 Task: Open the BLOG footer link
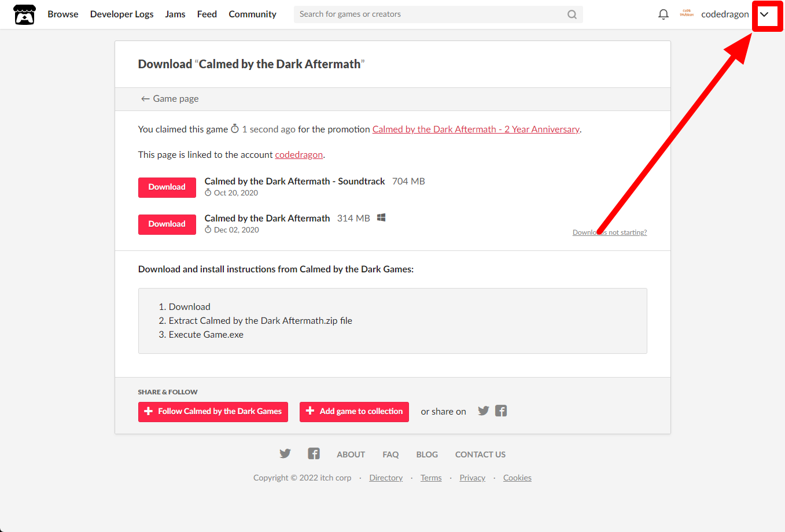tap(427, 455)
